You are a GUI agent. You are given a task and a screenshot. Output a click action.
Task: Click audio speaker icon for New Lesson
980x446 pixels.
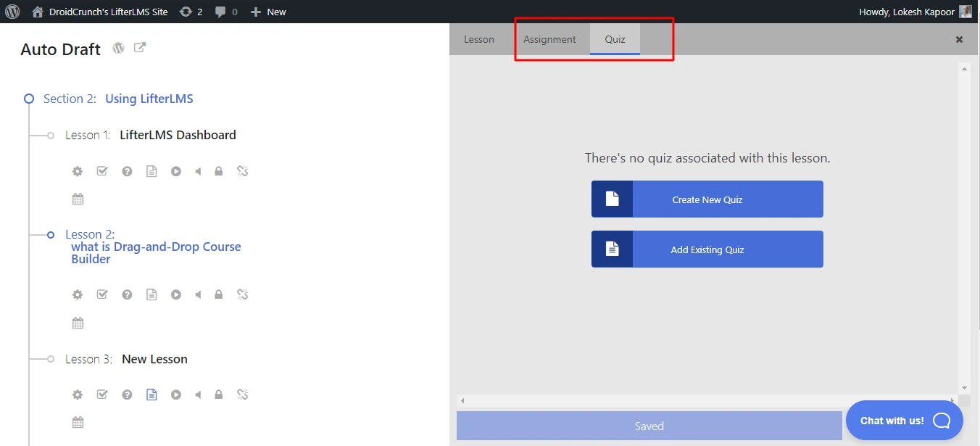[x=198, y=395]
